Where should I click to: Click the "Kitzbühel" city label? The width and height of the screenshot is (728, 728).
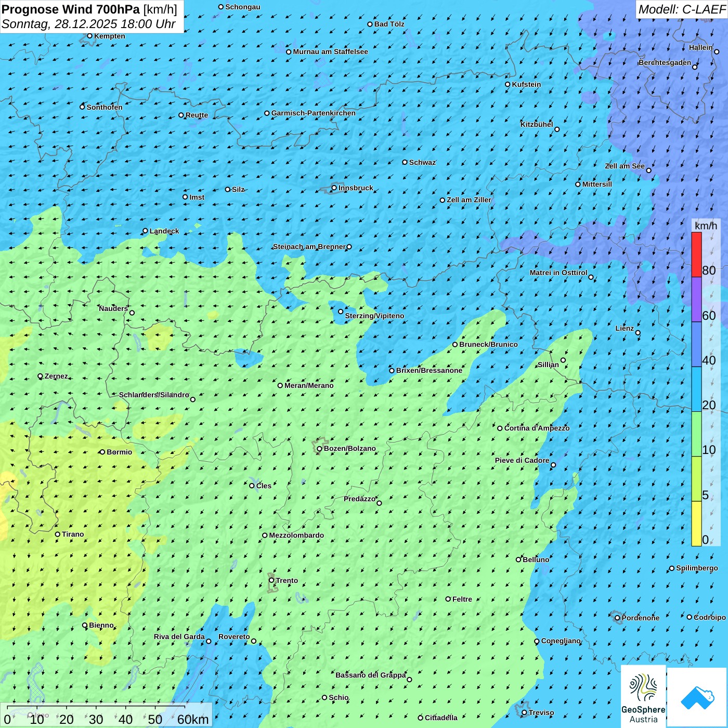pyautogui.click(x=537, y=124)
